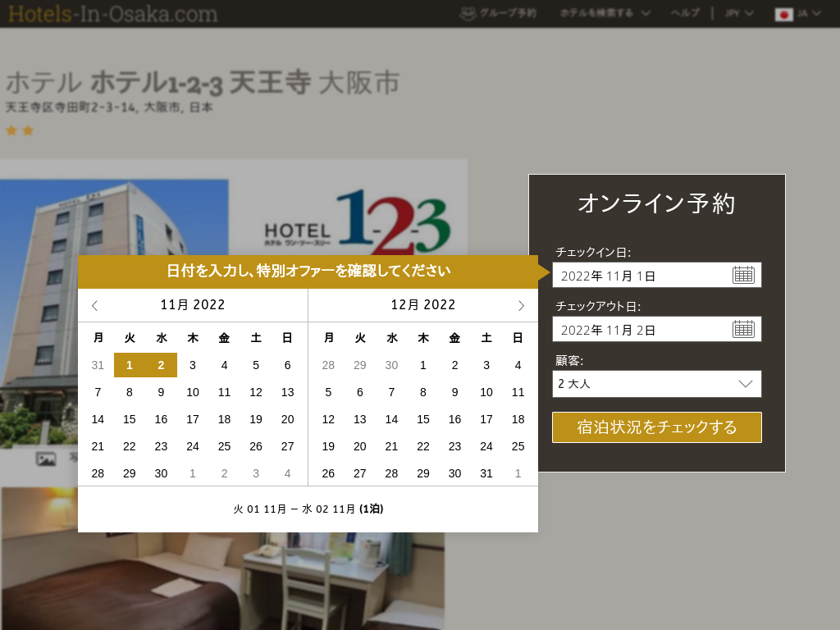The height and width of the screenshot is (630, 840).
Task: Click the Hotels-In-Osaka.com logo
Action: [x=113, y=14]
